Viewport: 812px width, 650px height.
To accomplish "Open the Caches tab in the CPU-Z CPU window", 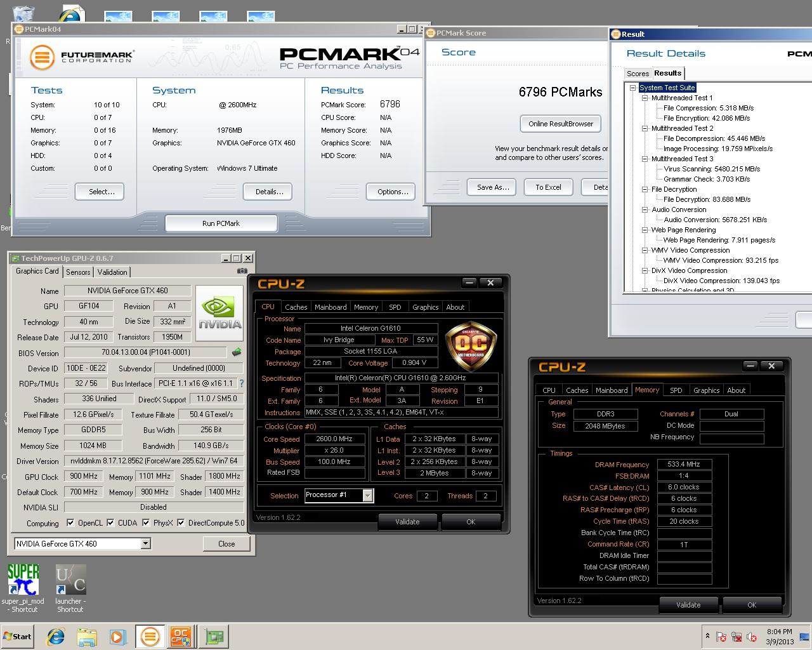I will coord(296,307).
